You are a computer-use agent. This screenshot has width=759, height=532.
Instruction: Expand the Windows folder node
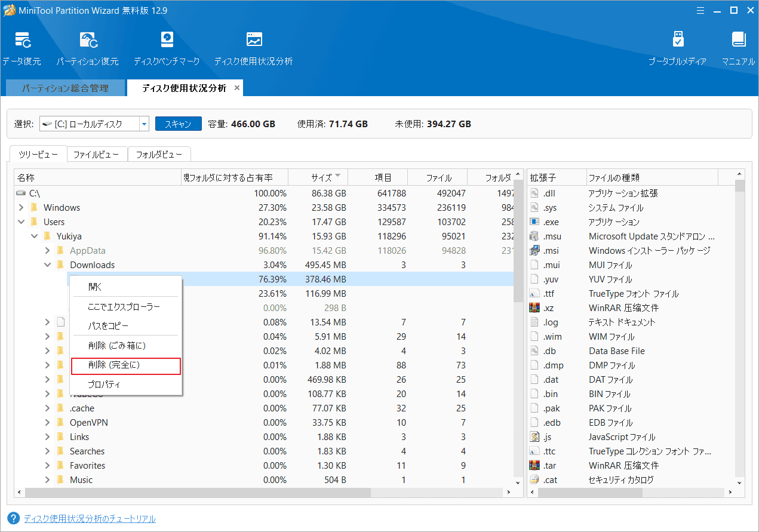pyautogui.click(x=21, y=208)
